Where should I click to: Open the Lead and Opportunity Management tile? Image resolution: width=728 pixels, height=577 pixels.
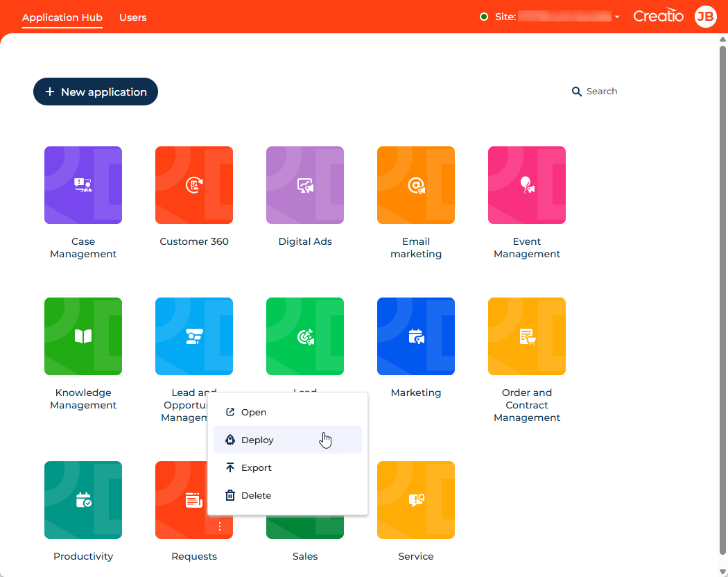click(x=194, y=336)
